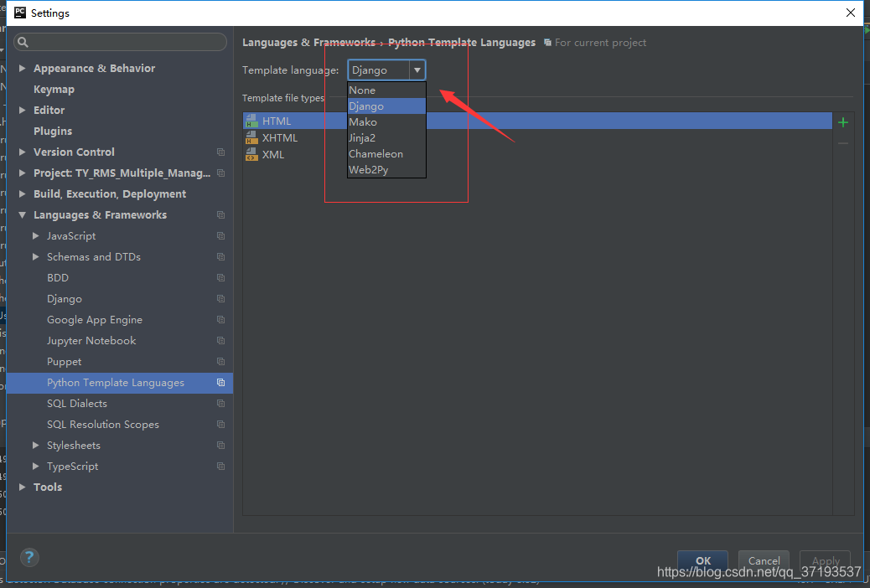Click the For current project icon in header

(x=547, y=43)
